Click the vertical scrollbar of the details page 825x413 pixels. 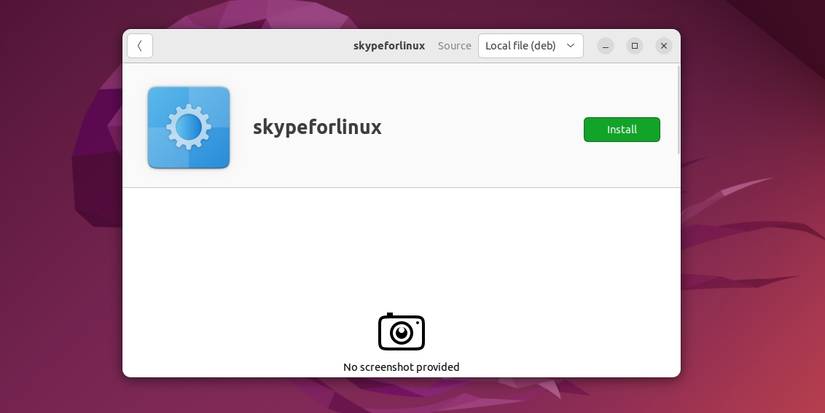[678, 109]
